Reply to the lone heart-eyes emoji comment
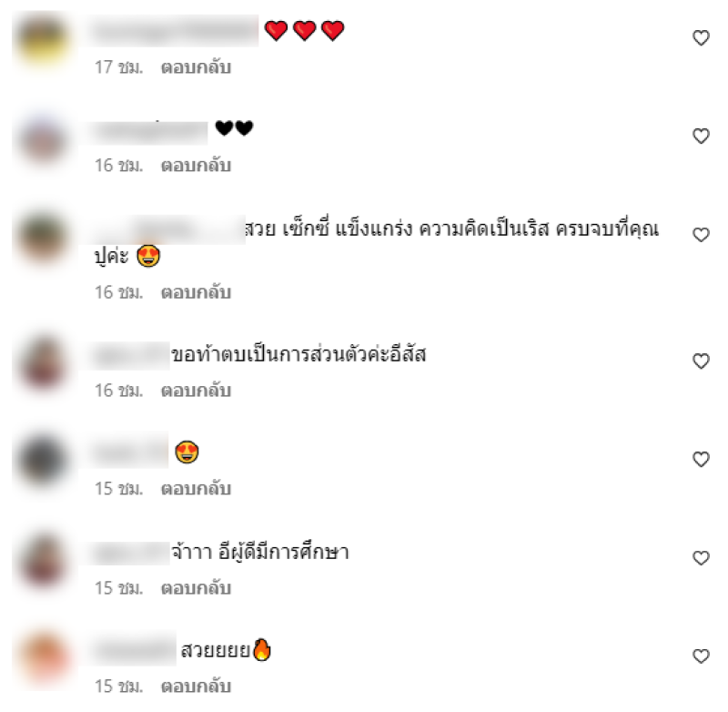The image size is (728, 712). point(196,489)
